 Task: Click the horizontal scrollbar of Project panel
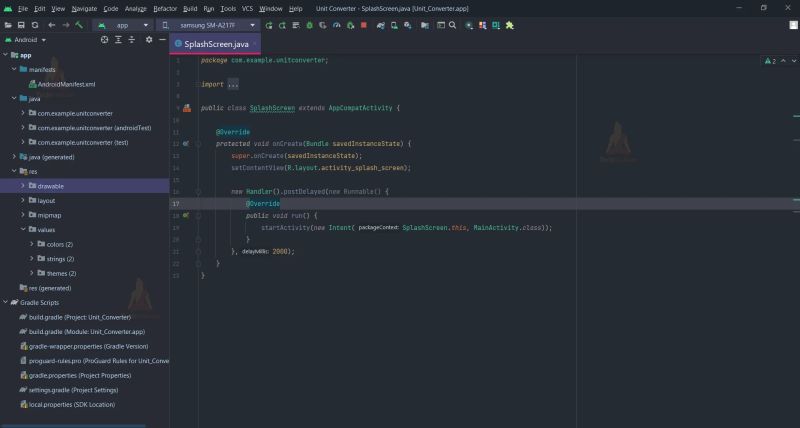[74, 425]
